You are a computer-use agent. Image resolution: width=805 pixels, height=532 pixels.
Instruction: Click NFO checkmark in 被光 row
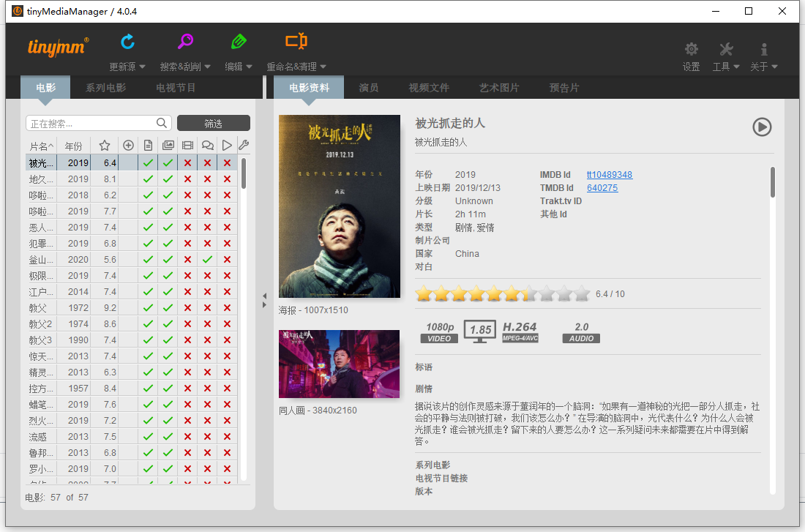point(148,162)
